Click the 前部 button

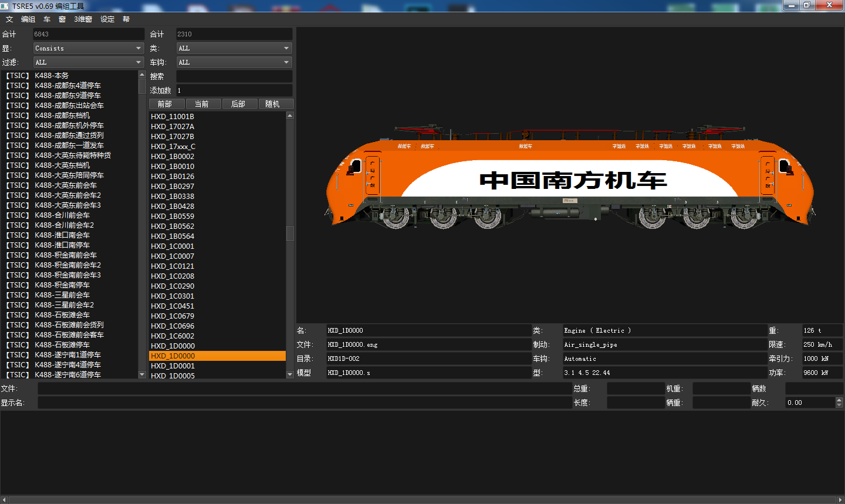(x=167, y=104)
